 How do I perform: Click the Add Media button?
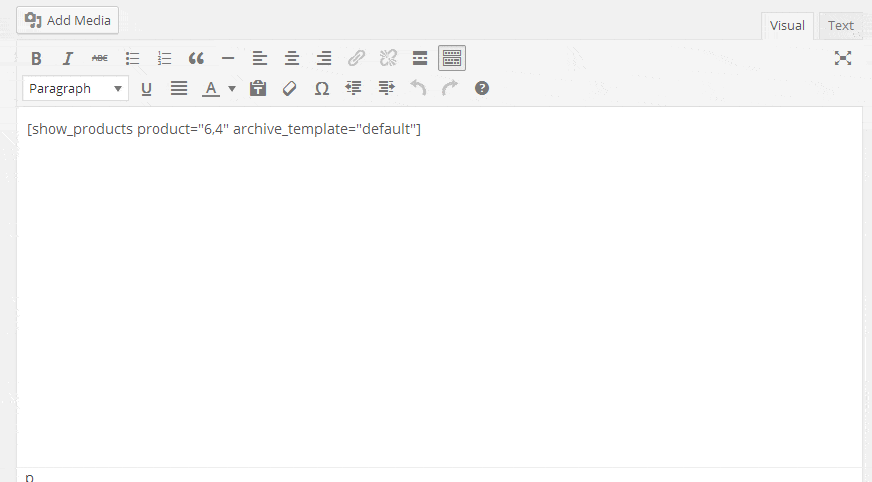[67, 21]
